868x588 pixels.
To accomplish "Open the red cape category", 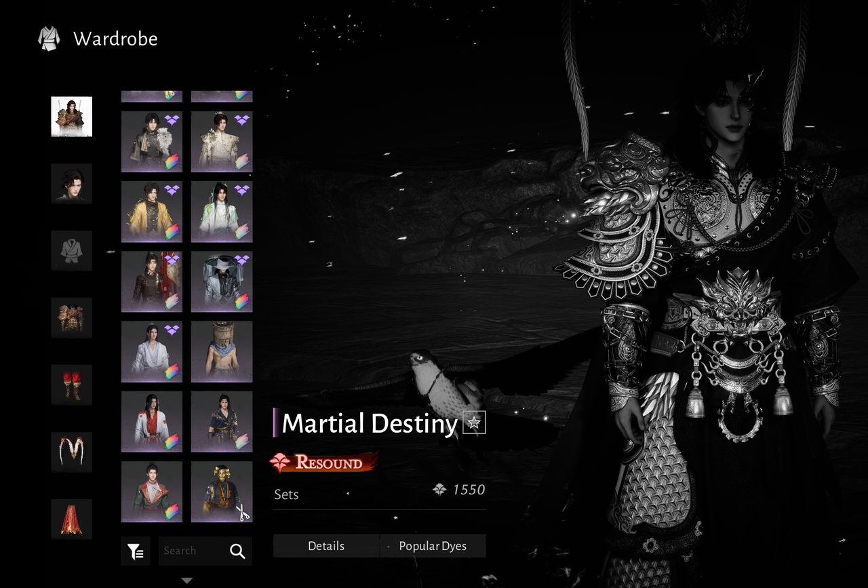I will [72, 520].
